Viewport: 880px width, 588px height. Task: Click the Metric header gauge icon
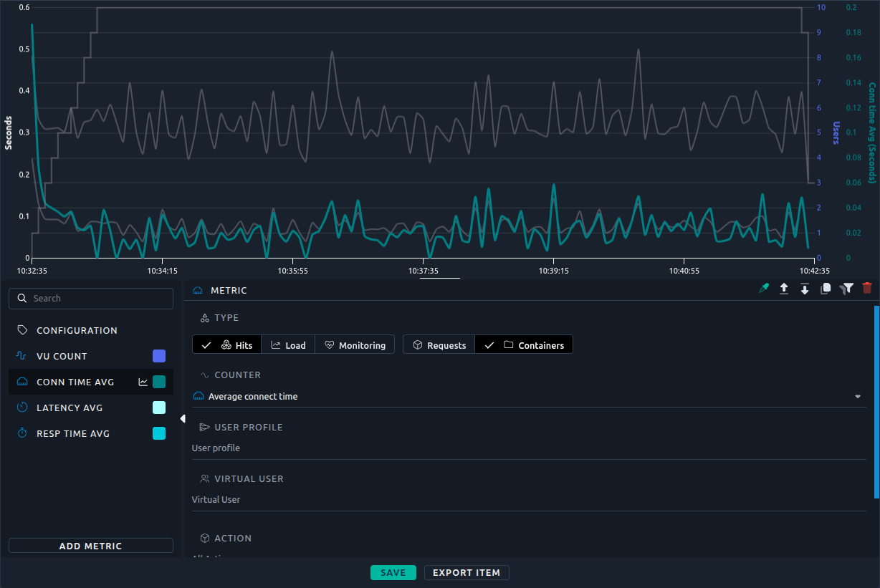[199, 290]
